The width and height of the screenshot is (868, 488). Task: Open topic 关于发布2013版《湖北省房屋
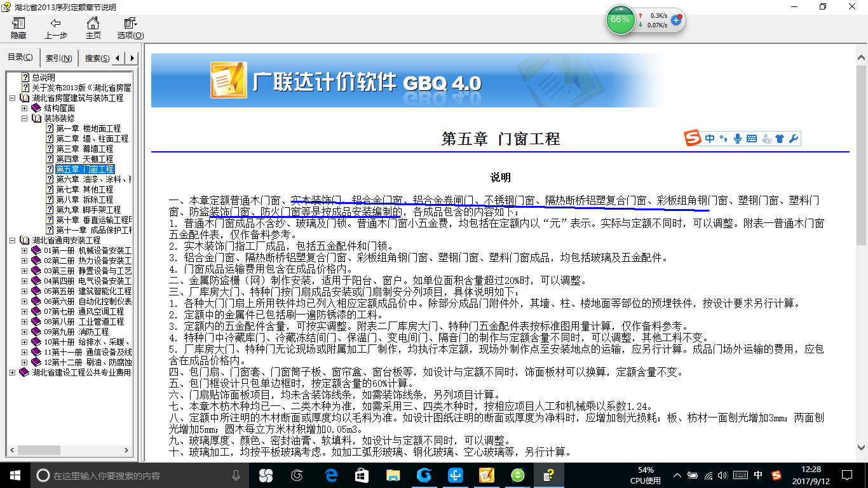pos(82,88)
